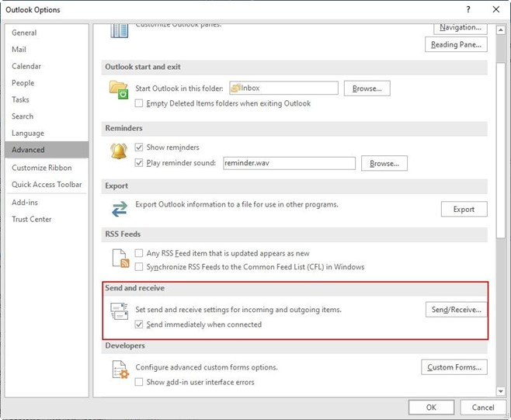
Task: Browse for reminder sound file
Action: (x=384, y=163)
